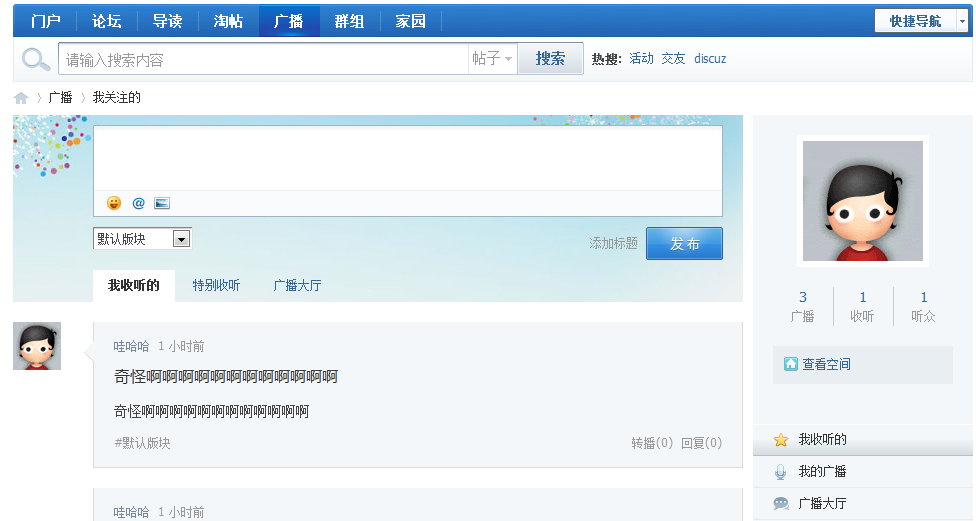Click the hot search link 交友

tap(673, 59)
